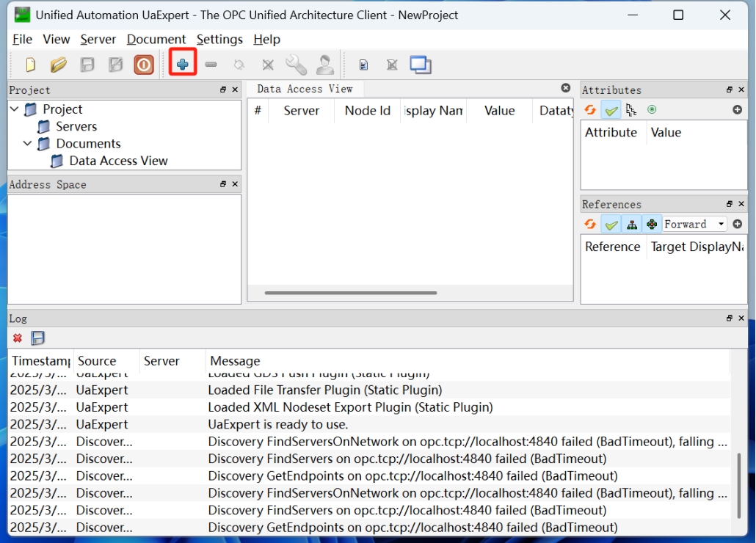Open the File menu

point(22,39)
